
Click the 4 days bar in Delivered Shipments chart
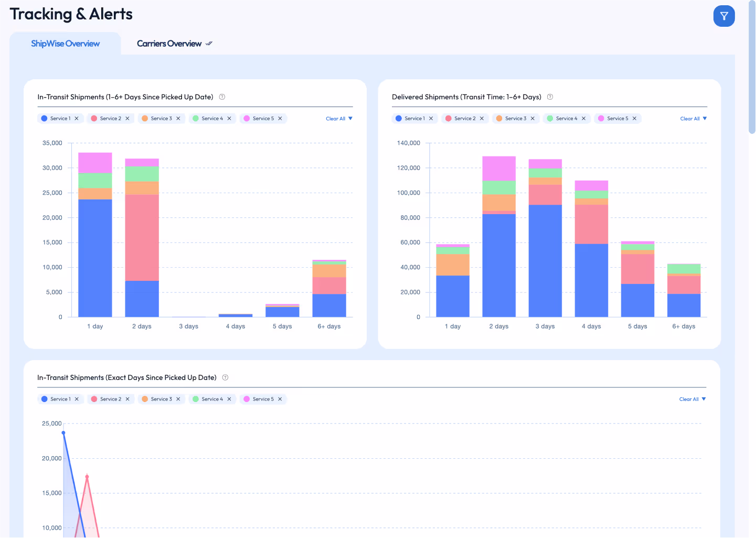point(591,249)
